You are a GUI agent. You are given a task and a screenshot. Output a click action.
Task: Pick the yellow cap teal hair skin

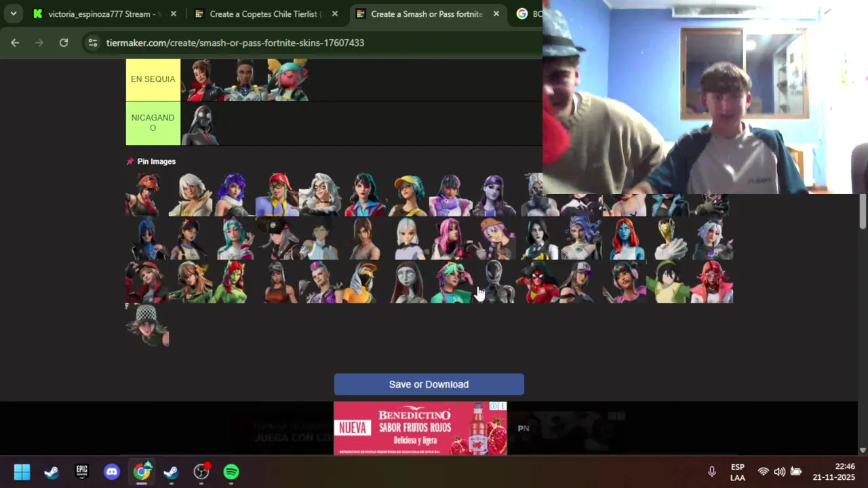click(x=407, y=195)
